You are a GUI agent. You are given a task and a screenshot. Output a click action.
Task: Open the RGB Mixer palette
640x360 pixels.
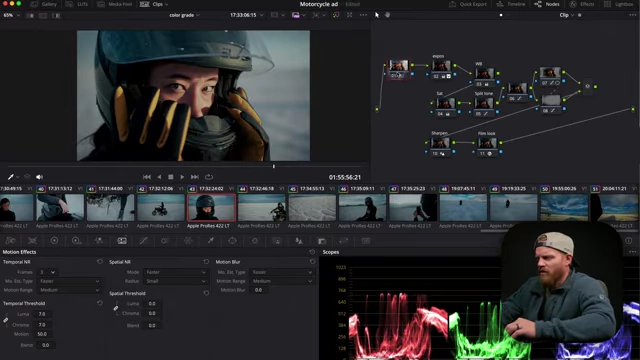99,241
